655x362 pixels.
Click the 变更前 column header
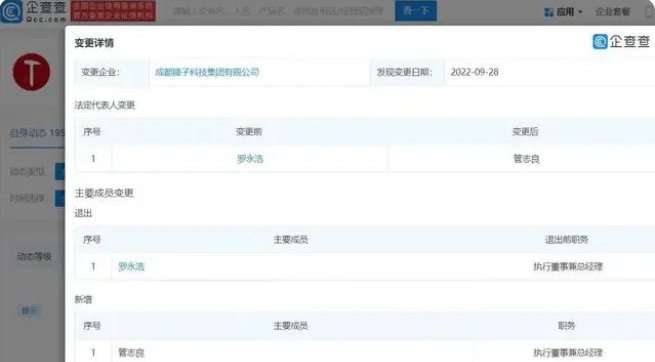tap(249, 132)
